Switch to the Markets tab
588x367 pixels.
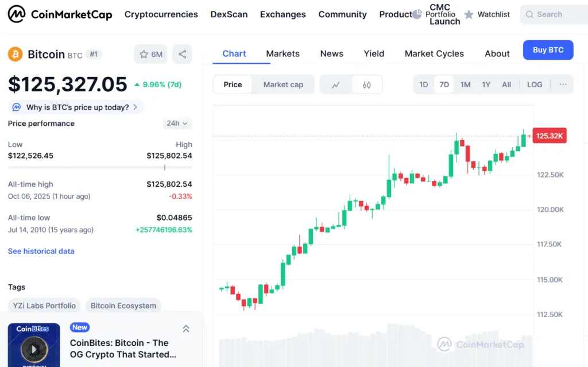(x=283, y=53)
